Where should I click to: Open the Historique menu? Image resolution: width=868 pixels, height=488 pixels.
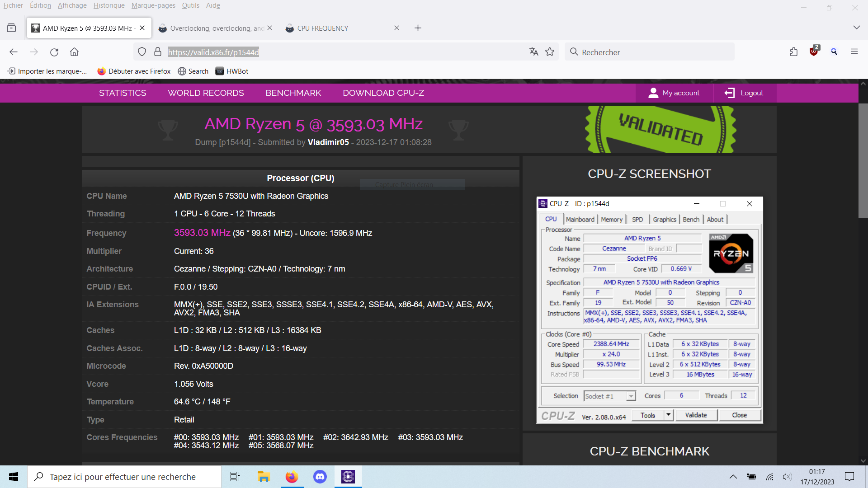point(109,5)
